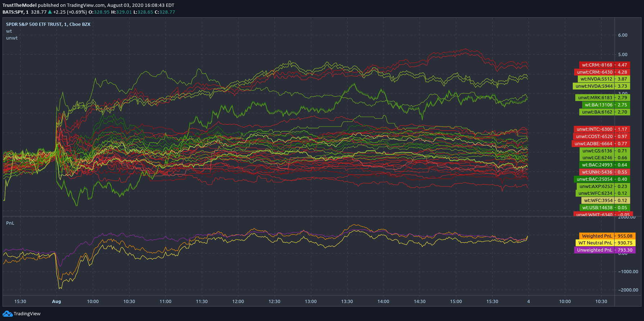Click the low price L:328.65 value
The height and width of the screenshot is (321, 644).
point(143,12)
